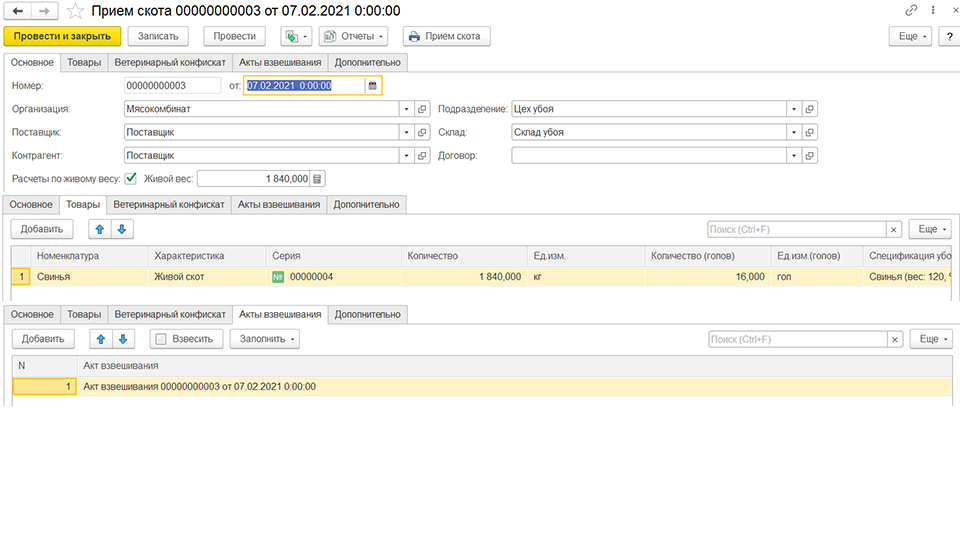Screen dimensions: 960x560
Task: Click the date field showing 07.02.2021
Action: coord(304,86)
